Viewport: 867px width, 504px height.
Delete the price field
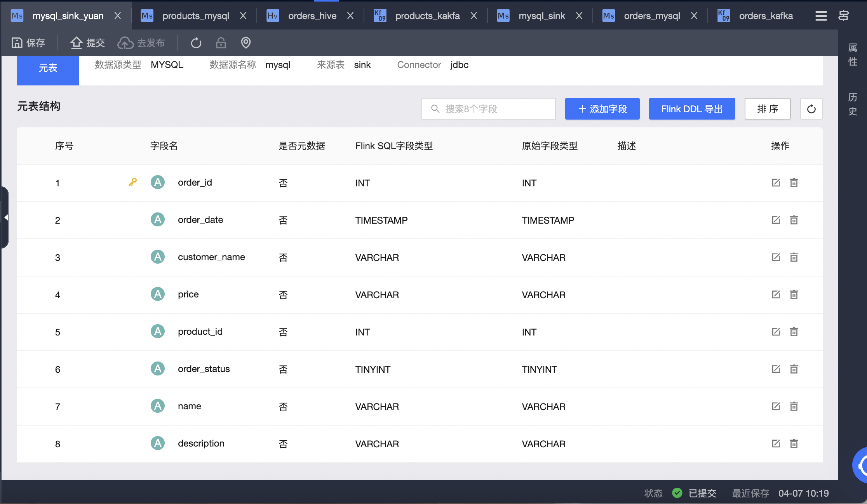tap(794, 294)
